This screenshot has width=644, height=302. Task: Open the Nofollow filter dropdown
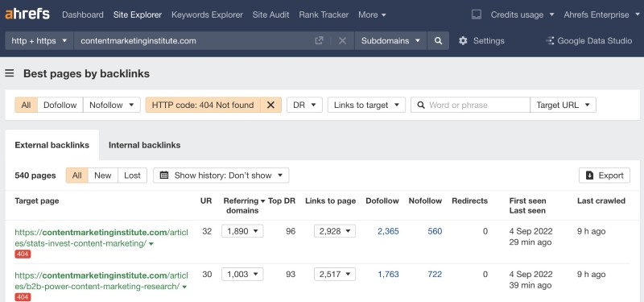point(112,105)
